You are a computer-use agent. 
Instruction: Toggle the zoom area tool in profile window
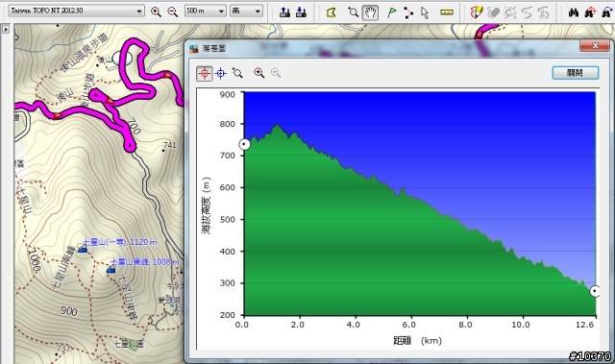point(237,73)
